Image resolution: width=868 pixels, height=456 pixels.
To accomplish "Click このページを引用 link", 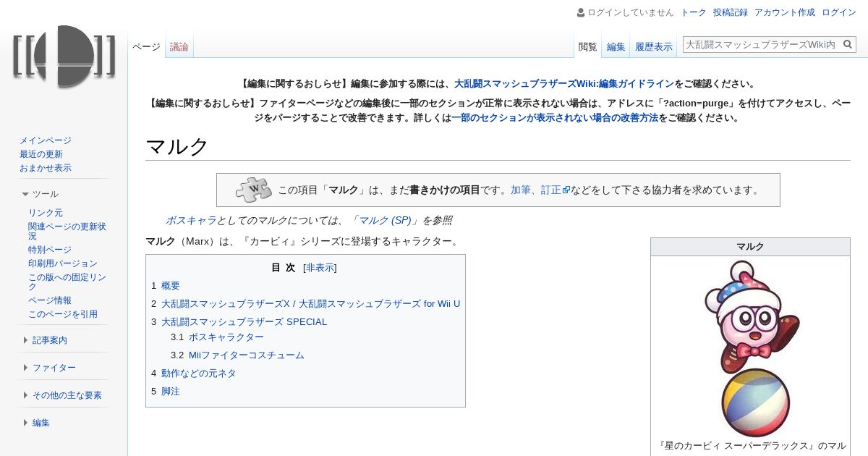I will click(x=63, y=314).
